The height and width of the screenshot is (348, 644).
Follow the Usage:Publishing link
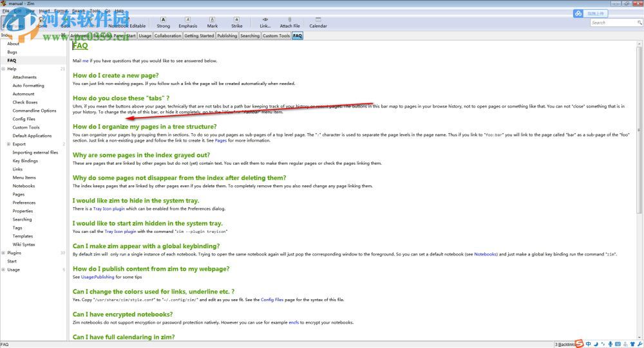(x=97, y=277)
